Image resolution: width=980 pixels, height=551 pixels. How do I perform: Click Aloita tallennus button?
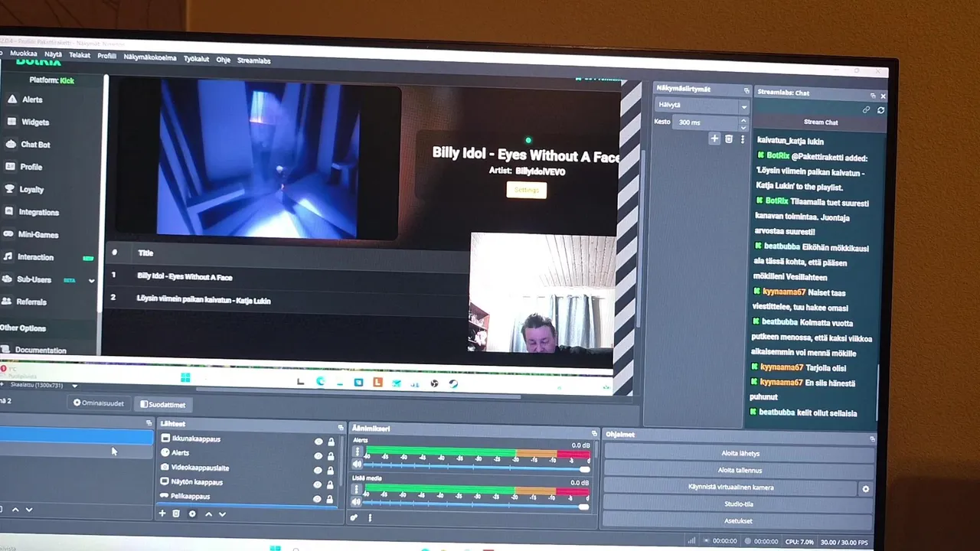click(x=739, y=471)
